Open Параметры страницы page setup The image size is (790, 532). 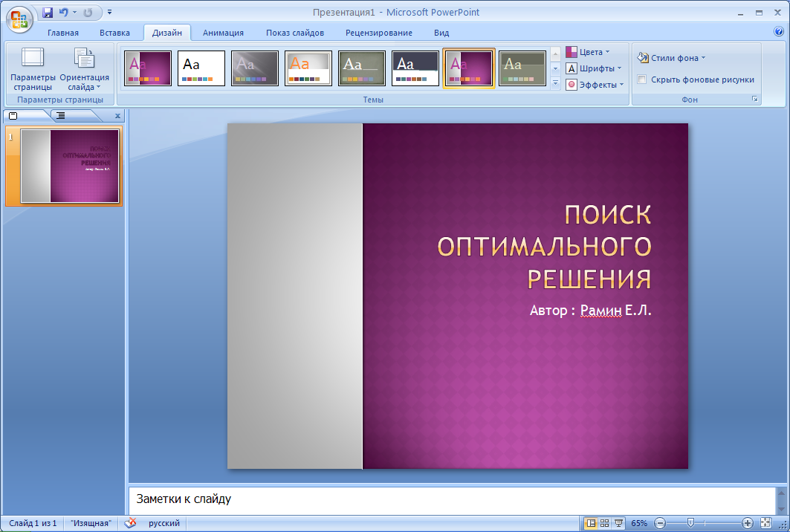tap(33, 69)
